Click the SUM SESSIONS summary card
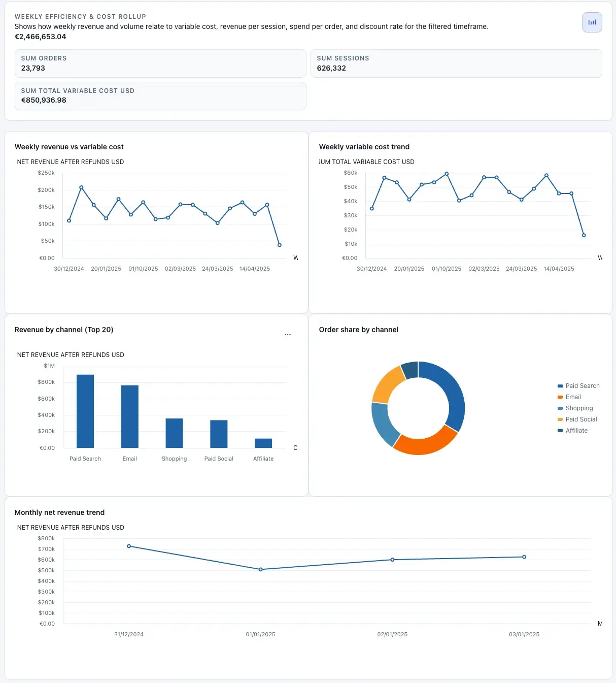 [456, 63]
